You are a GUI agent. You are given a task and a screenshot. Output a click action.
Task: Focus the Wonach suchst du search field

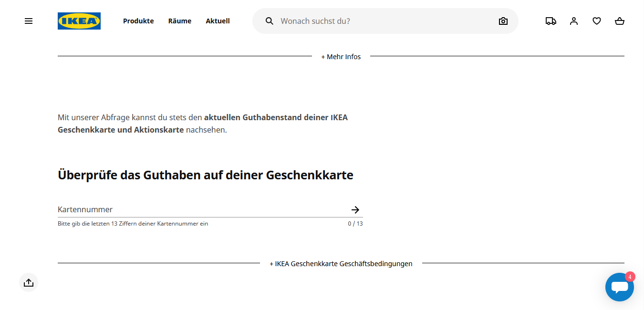pyautogui.click(x=386, y=21)
